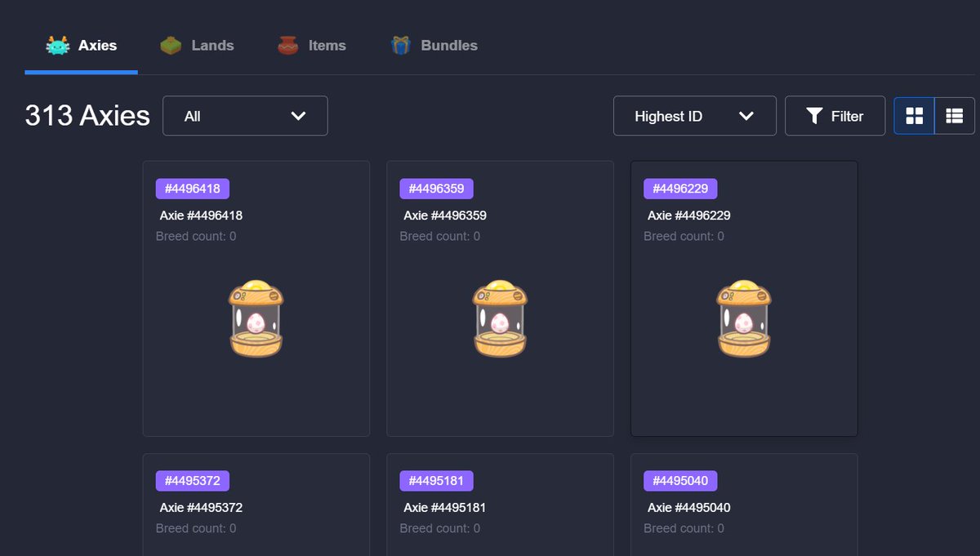
Task: Select the name text Axie #4496359
Action: coord(445,216)
